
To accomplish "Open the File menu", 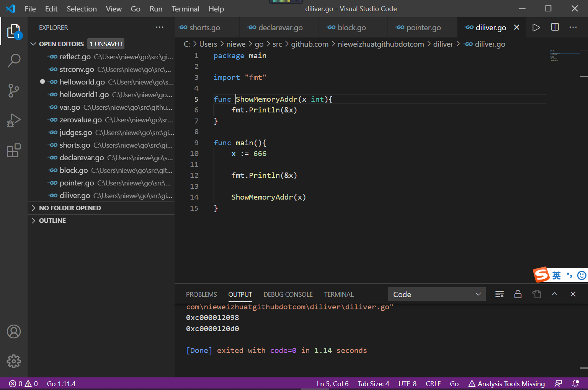I will (x=30, y=9).
